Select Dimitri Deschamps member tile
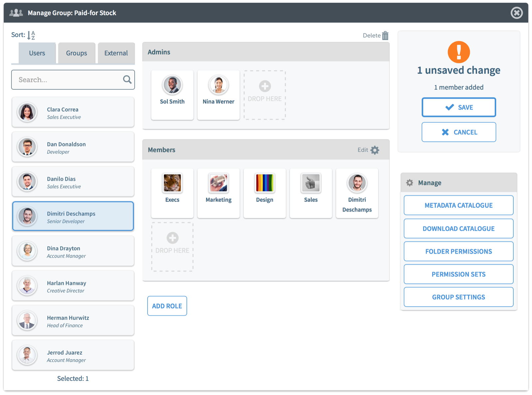The image size is (532, 395). [x=357, y=193]
